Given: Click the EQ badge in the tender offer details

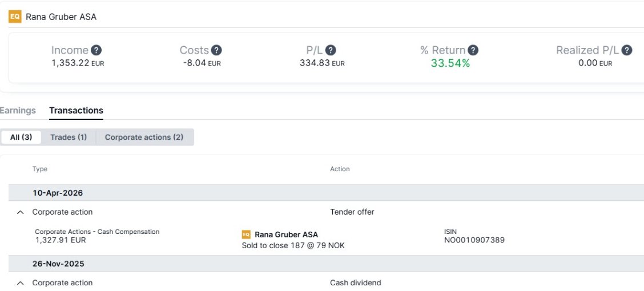Looking at the screenshot, I should pos(246,235).
